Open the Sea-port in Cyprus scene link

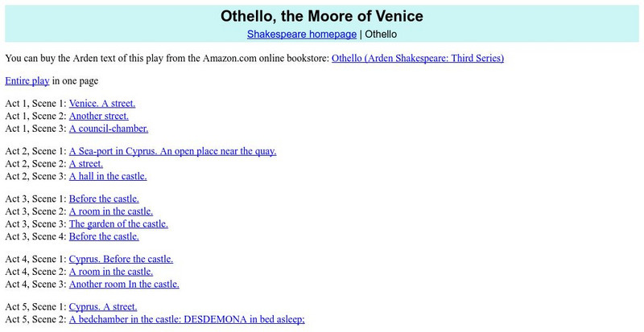point(172,151)
